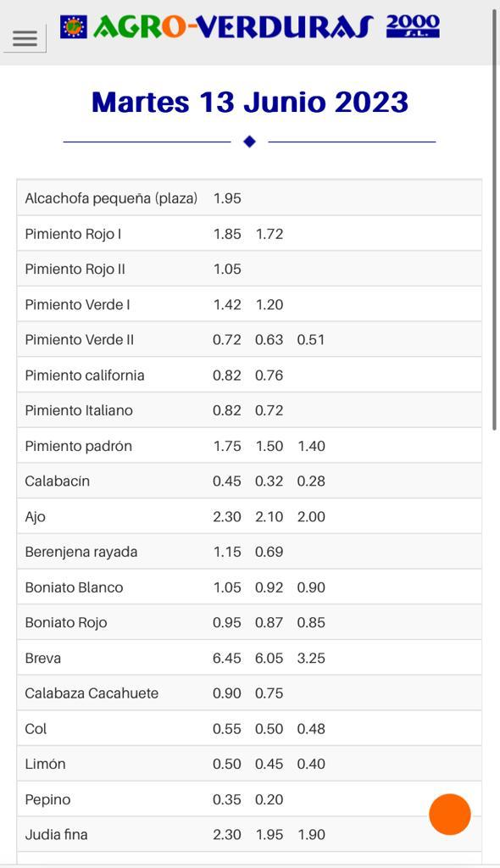The height and width of the screenshot is (868, 500).
Task: Click the blue diamond divider icon
Action: tap(250, 142)
